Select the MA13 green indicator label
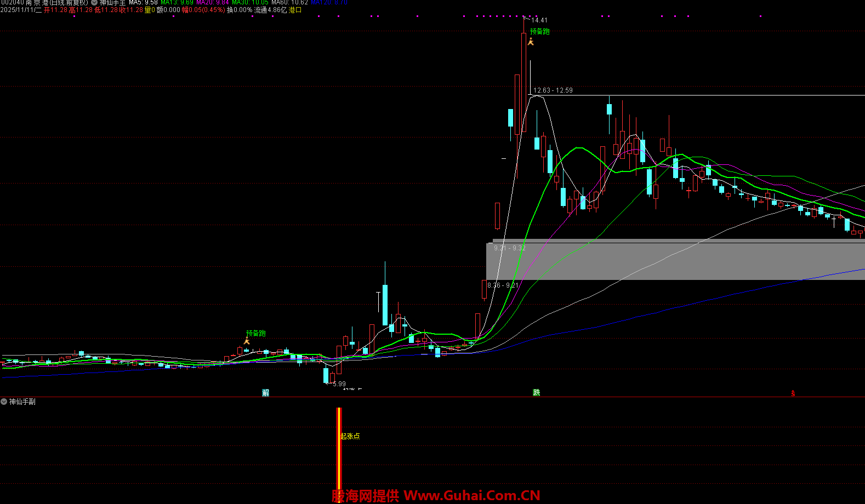This screenshot has width=865, height=504. point(177,3)
